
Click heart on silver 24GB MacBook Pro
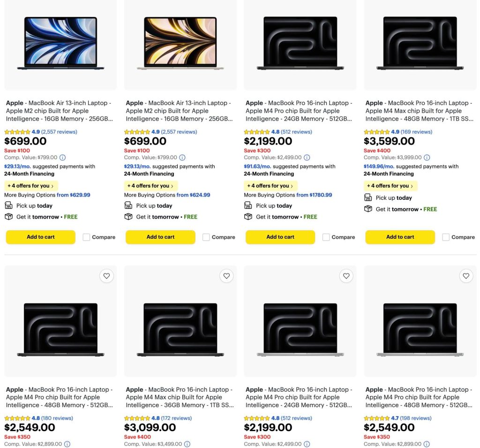point(346,276)
